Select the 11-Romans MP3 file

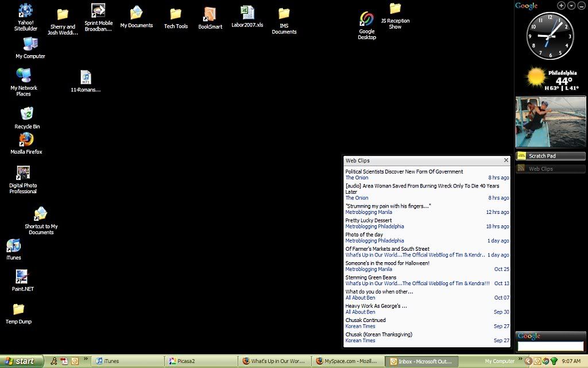(x=86, y=81)
